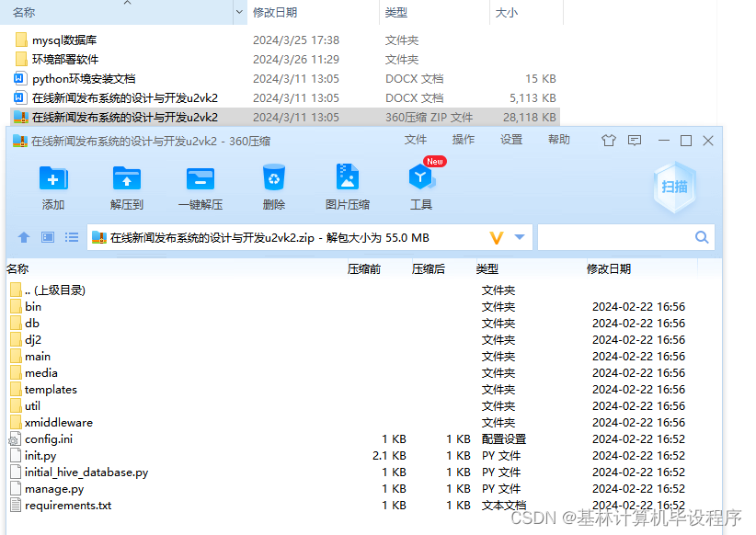This screenshot has width=756, height=535.
Task: Click the 添加 add-files icon
Action: click(x=52, y=179)
